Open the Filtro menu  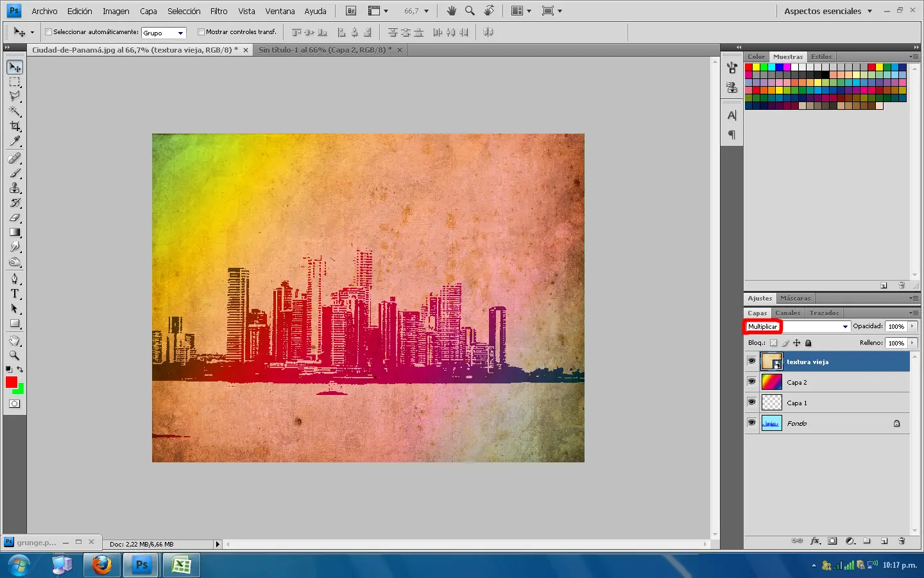point(218,11)
